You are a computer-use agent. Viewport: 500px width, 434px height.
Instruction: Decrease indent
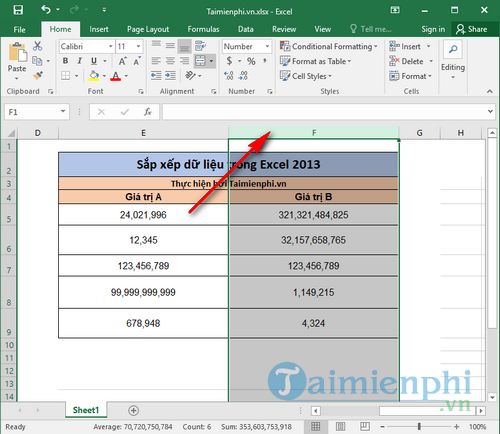tap(156, 76)
